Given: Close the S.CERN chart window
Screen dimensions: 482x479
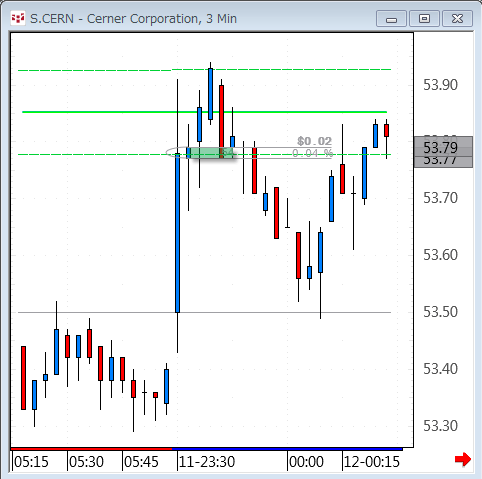Looking at the screenshot, I should (457, 19).
